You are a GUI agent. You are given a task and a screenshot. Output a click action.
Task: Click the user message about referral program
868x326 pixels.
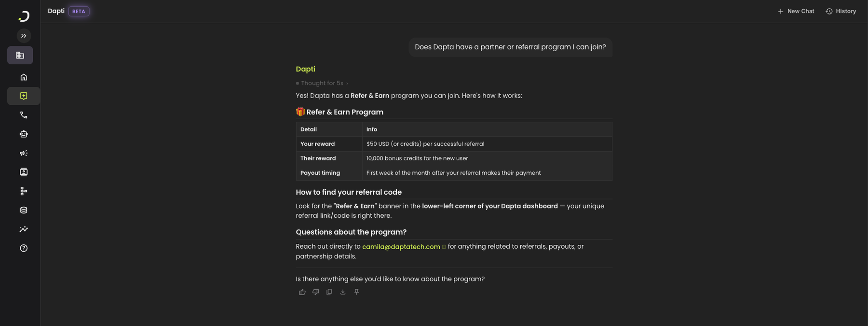pyautogui.click(x=510, y=47)
